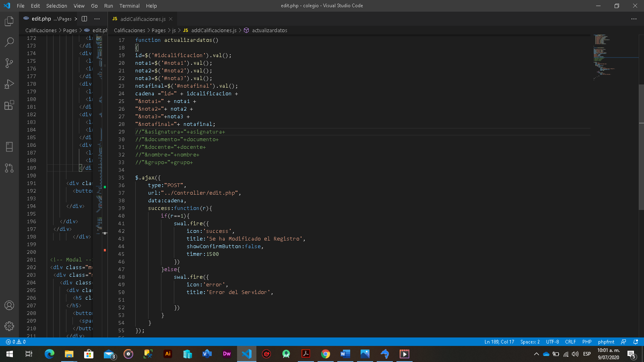Open Dreamweaver from taskbar
Viewport: 644px width, 362px height.
pyautogui.click(x=227, y=354)
